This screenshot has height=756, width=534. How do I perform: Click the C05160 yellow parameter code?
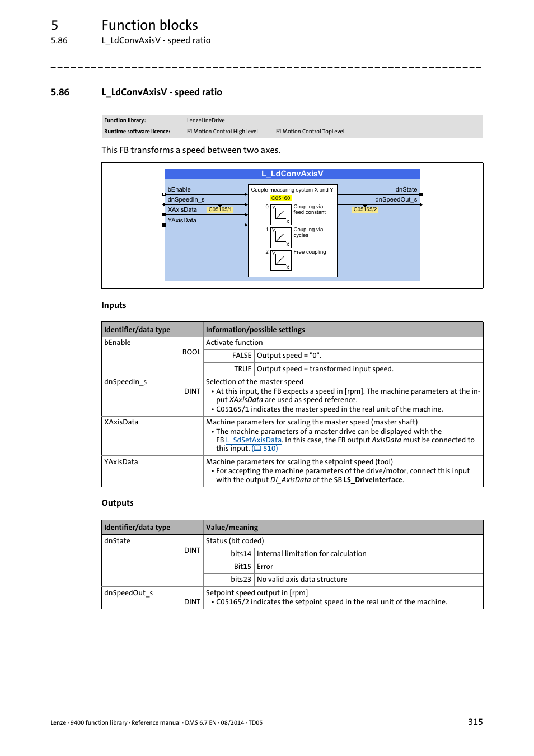[x=280, y=198]
